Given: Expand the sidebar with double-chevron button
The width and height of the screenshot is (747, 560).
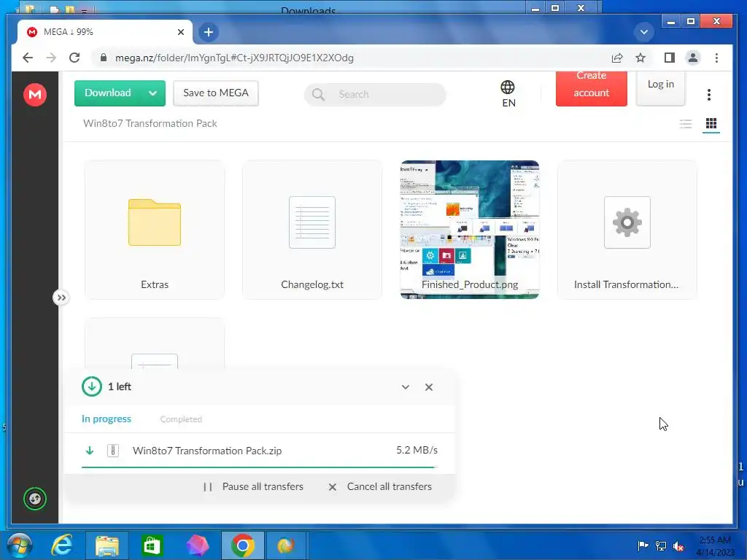Looking at the screenshot, I should (61, 297).
